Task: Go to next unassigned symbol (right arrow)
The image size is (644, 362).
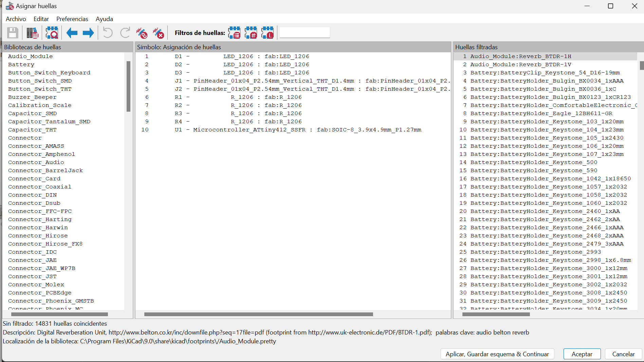Action: [x=88, y=33]
